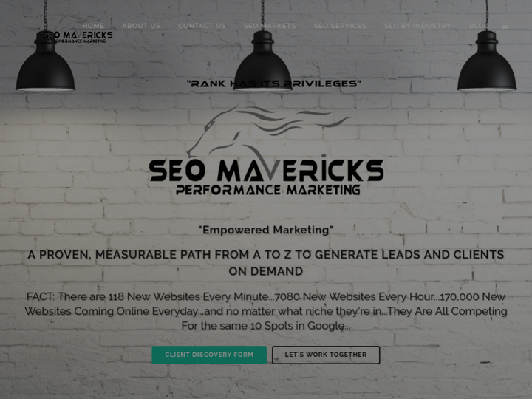Select the "Rank Has Its Privileges" heading
The width and height of the screenshot is (532, 399).
click(274, 83)
